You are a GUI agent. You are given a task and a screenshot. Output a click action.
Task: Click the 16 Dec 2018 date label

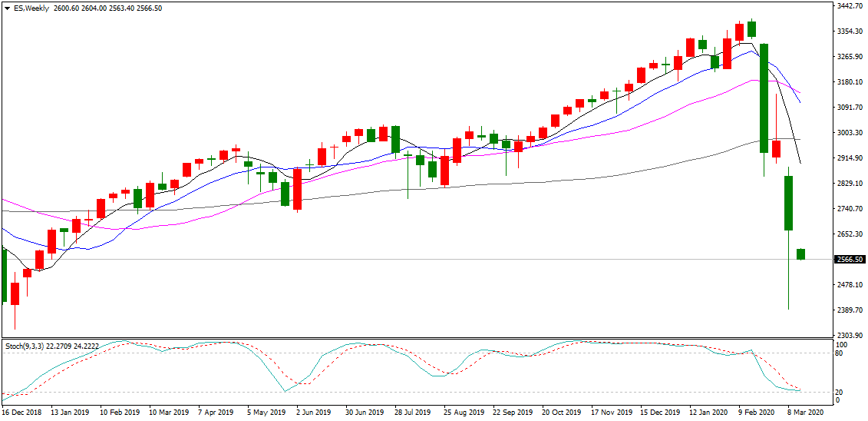pyautogui.click(x=21, y=413)
